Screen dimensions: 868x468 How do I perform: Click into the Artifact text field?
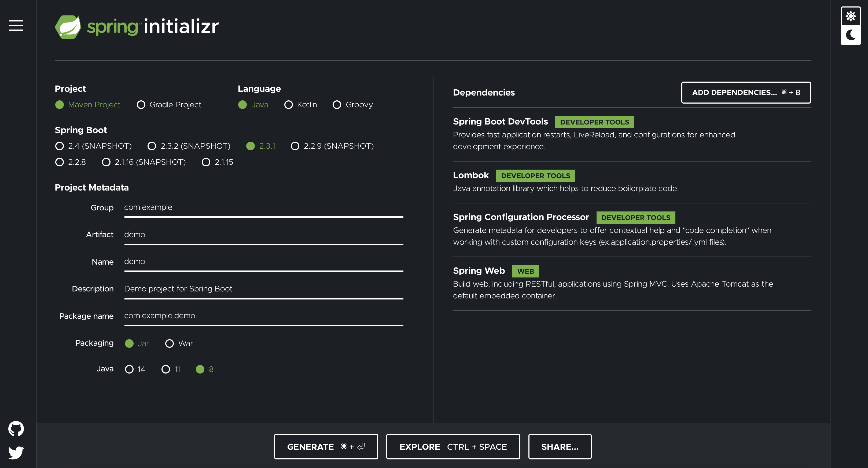tap(263, 235)
